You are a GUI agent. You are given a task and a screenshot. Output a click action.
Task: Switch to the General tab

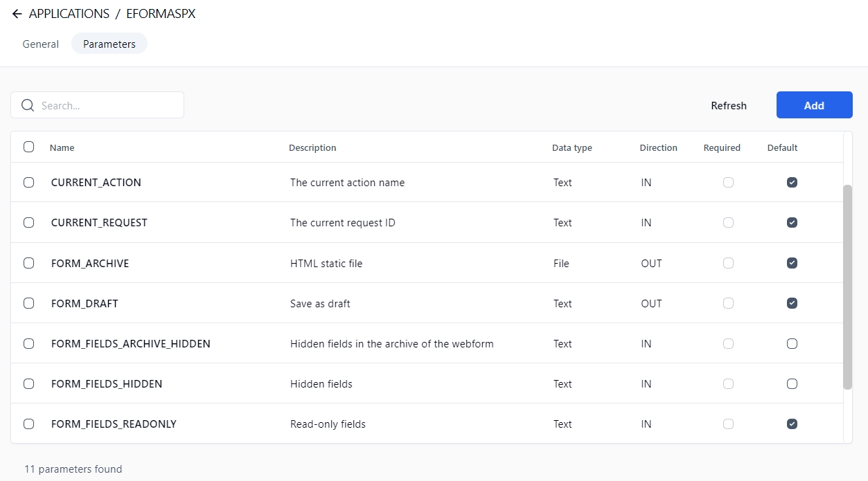pyautogui.click(x=41, y=44)
